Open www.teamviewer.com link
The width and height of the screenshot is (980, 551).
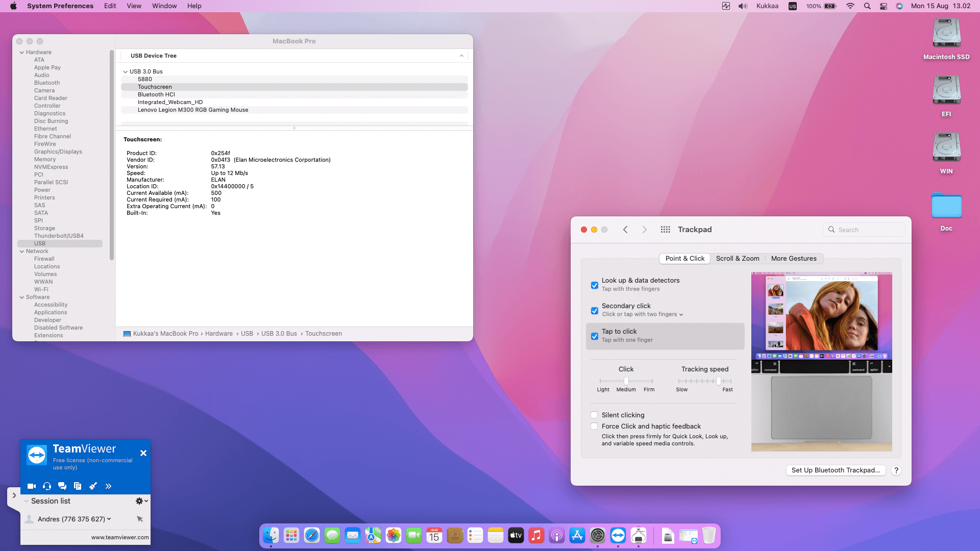pyautogui.click(x=120, y=537)
